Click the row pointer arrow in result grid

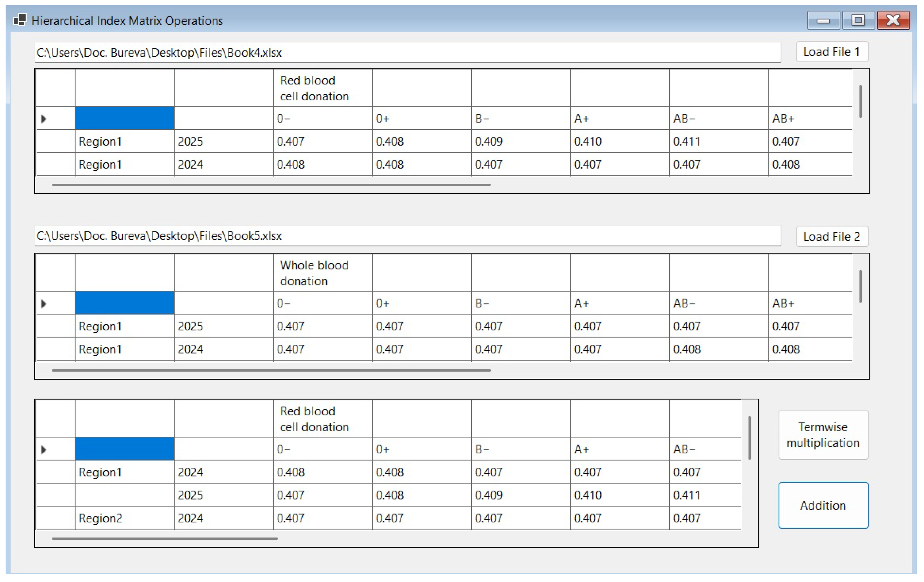(44, 449)
